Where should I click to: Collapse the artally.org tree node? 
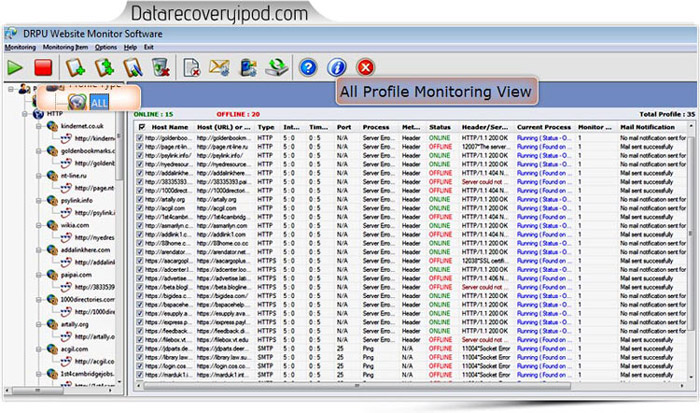(39, 325)
